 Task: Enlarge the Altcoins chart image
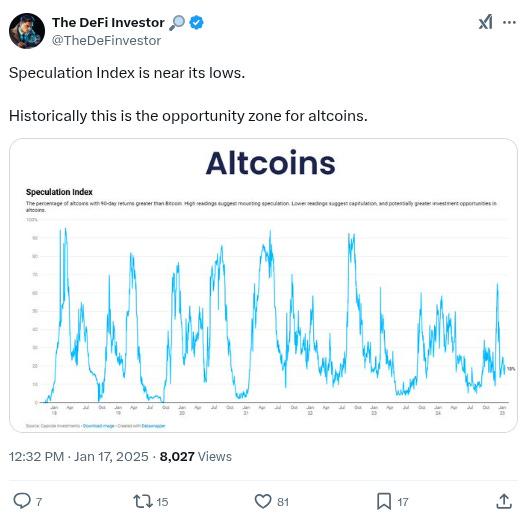click(263, 285)
